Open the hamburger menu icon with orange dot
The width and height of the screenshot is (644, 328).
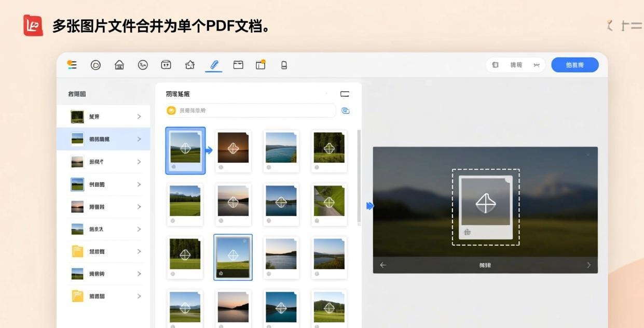72,65
